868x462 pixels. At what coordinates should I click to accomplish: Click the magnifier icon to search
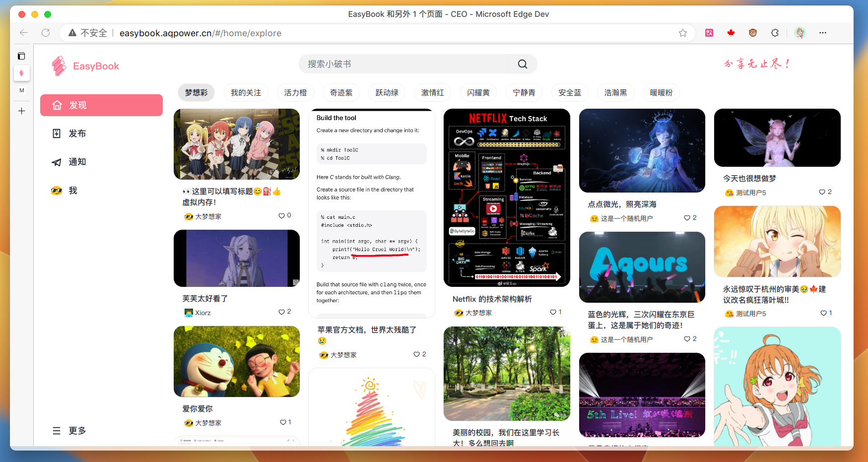pyautogui.click(x=522, y=64)
